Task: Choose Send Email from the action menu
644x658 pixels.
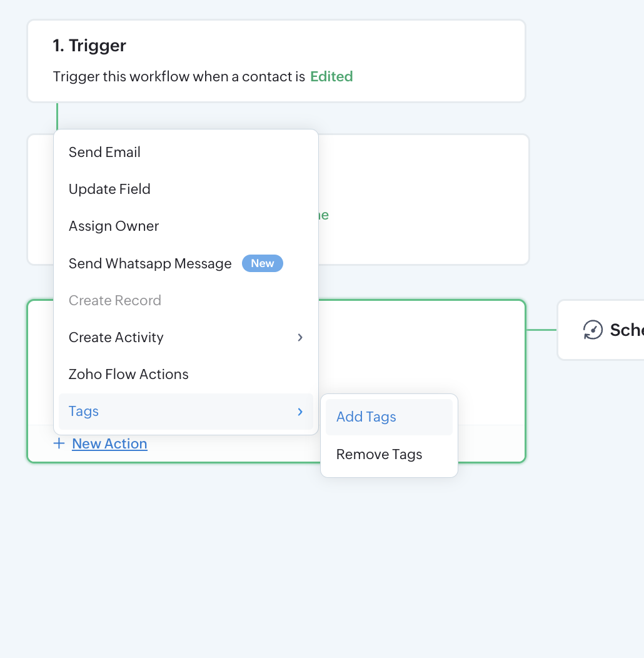Action: (x=186, y=153)
